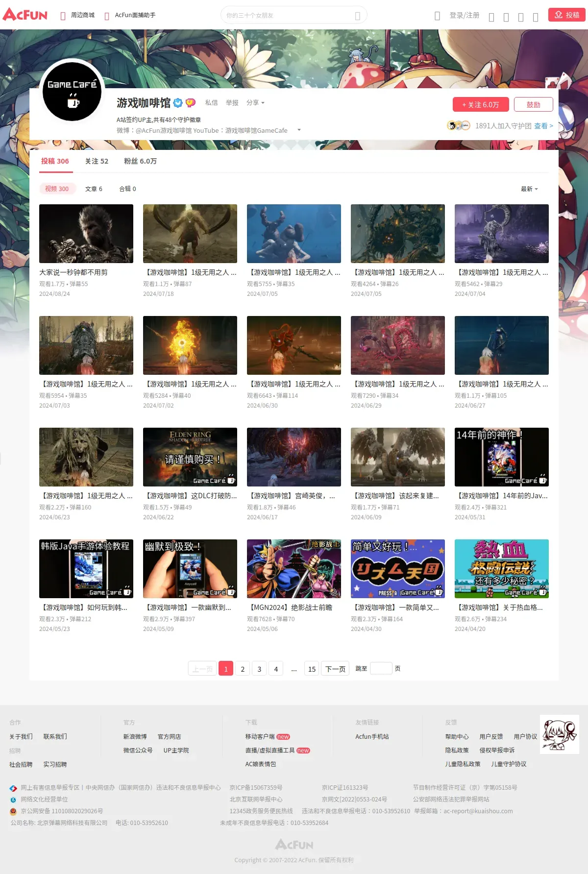Click the guard medal badge beside the username

tap(190, 103)
